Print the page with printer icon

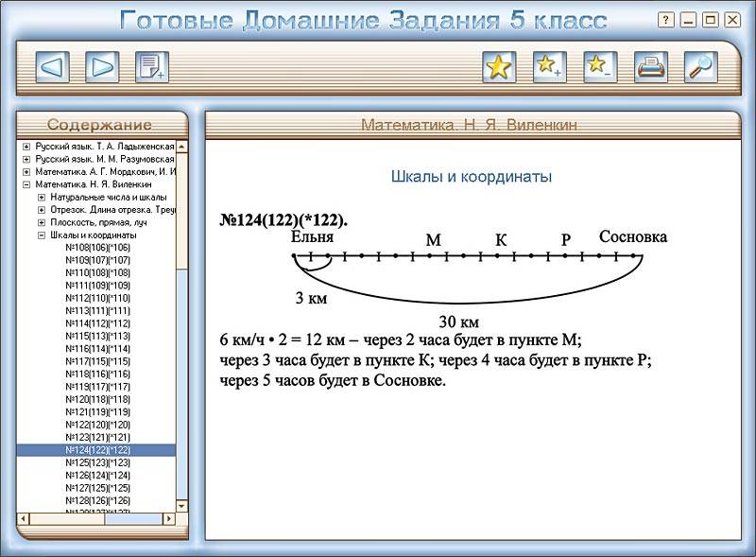pos(651,66)
